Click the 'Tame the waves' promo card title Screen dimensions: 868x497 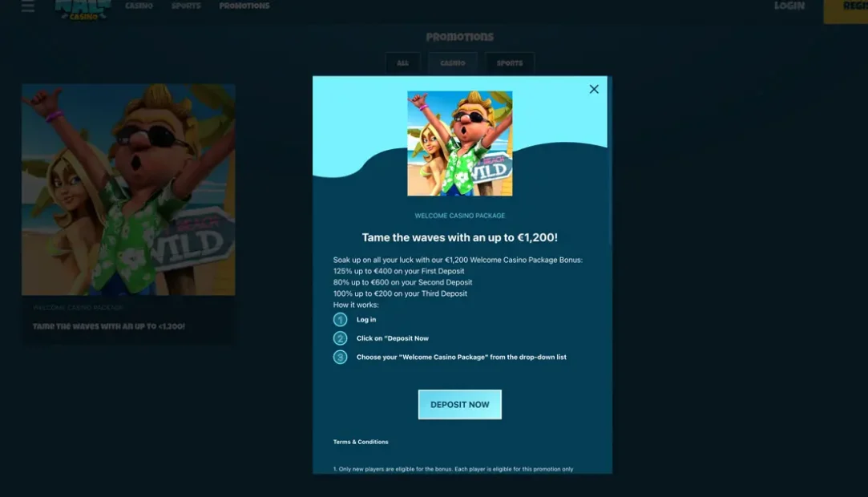click(x=109, y=326)
